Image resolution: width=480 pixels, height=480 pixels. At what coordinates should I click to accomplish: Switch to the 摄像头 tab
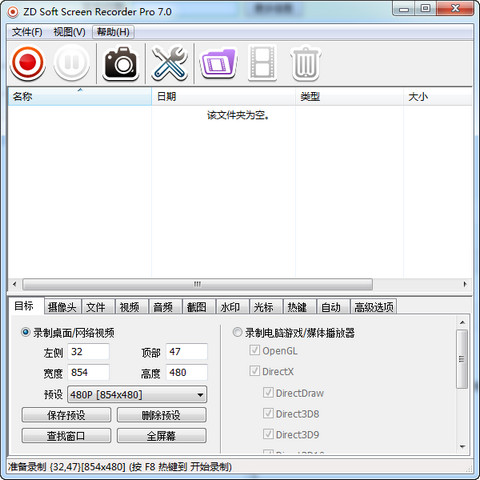click(62, 307)
